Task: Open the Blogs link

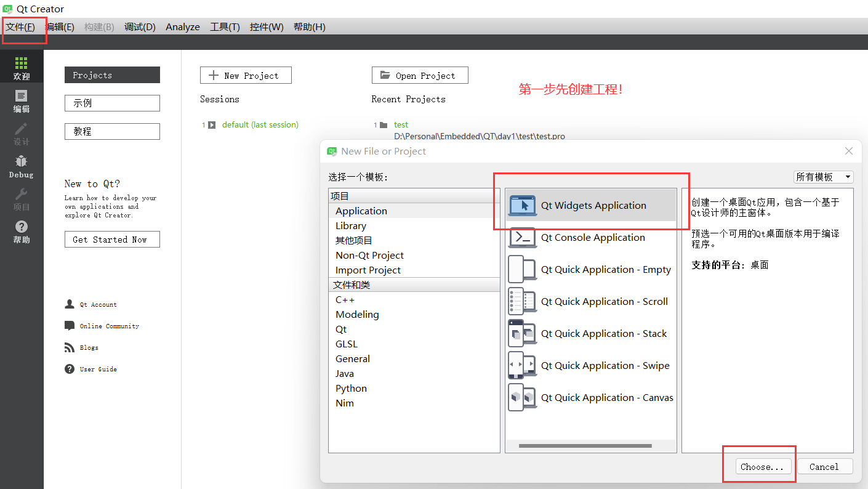Action: click(89, 348)
